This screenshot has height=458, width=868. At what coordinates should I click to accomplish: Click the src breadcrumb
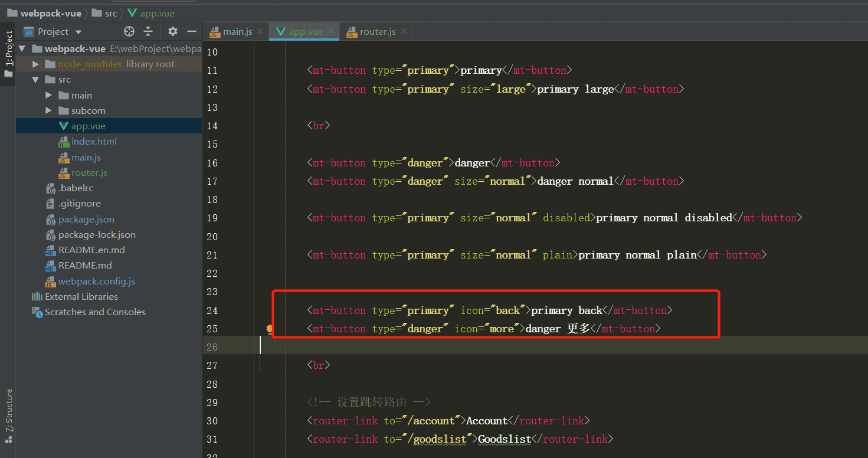coord(111,13)
